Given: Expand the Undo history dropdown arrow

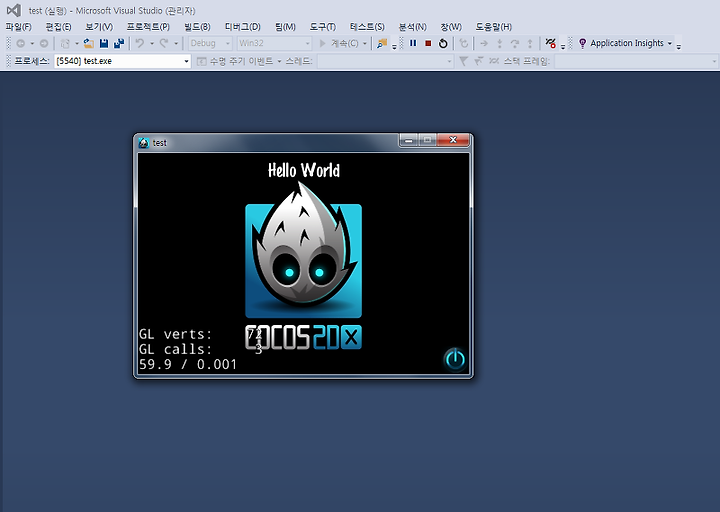Looking at the screenshot, I should click(152, 43).
